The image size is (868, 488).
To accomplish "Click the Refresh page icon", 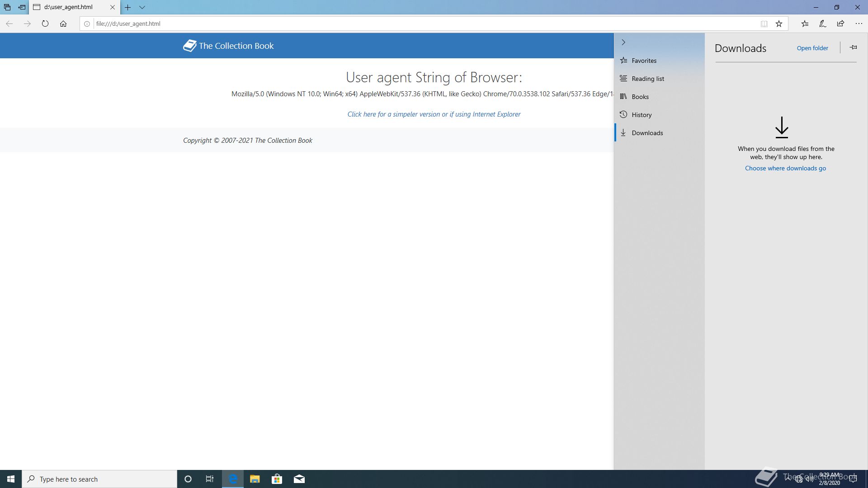I will pyautogui.click(x=45, y=23).
